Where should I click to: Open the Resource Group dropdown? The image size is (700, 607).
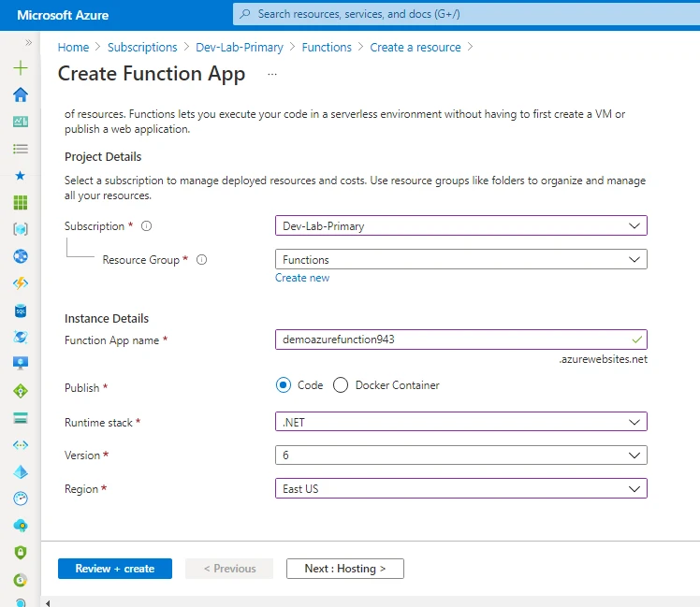point(461,259)
